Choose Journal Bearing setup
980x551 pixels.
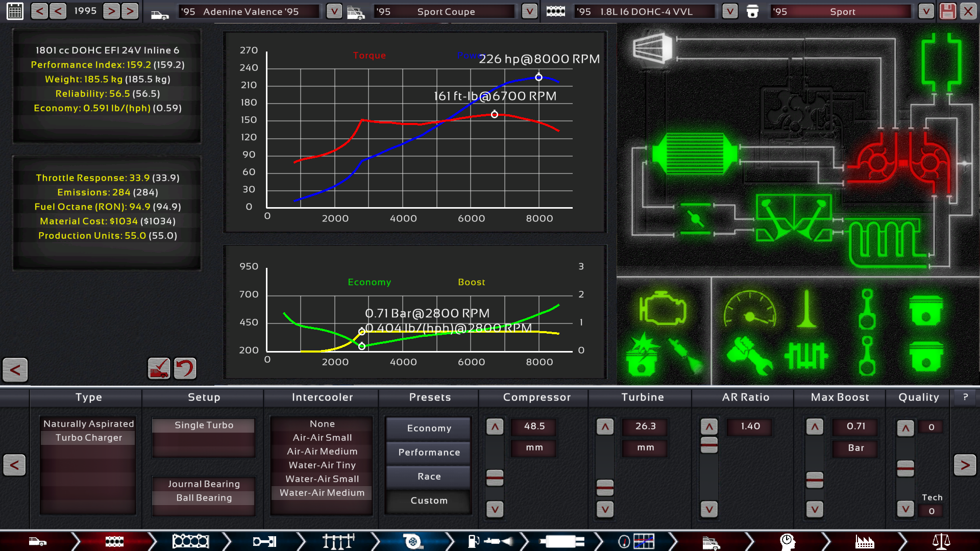tap(204, 484)
